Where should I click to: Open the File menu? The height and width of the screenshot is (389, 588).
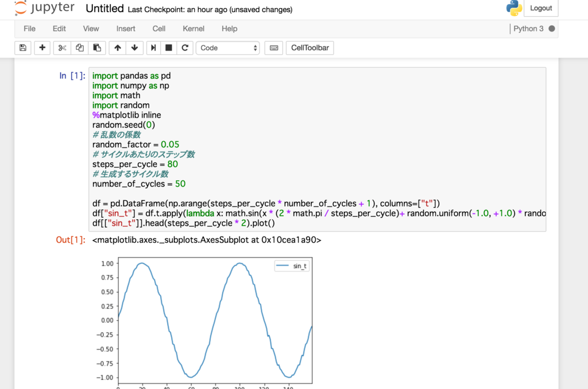coord(30,29)
